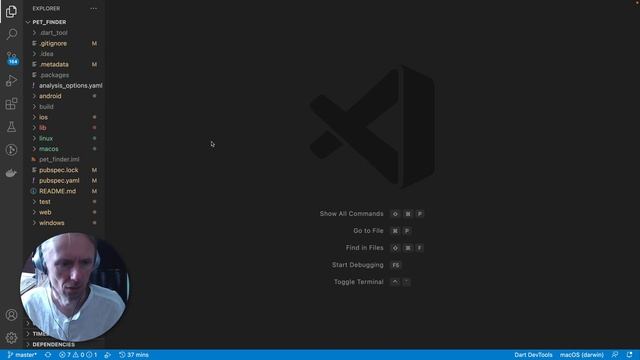Open the Explorer view in activity bar
The height and width of the screenshot is (360, 640).
[11, 11]
